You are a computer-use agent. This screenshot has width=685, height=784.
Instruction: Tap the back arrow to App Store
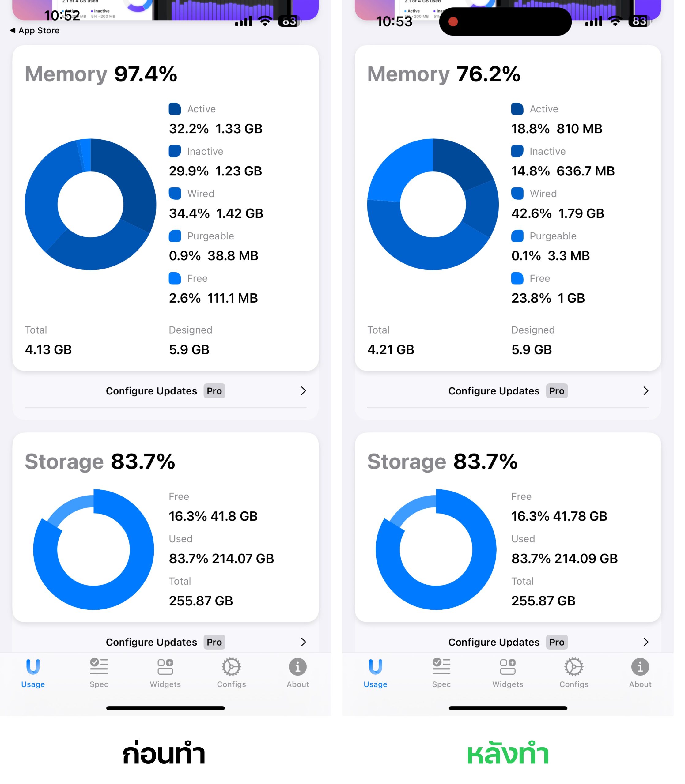(x=13, y=30)
